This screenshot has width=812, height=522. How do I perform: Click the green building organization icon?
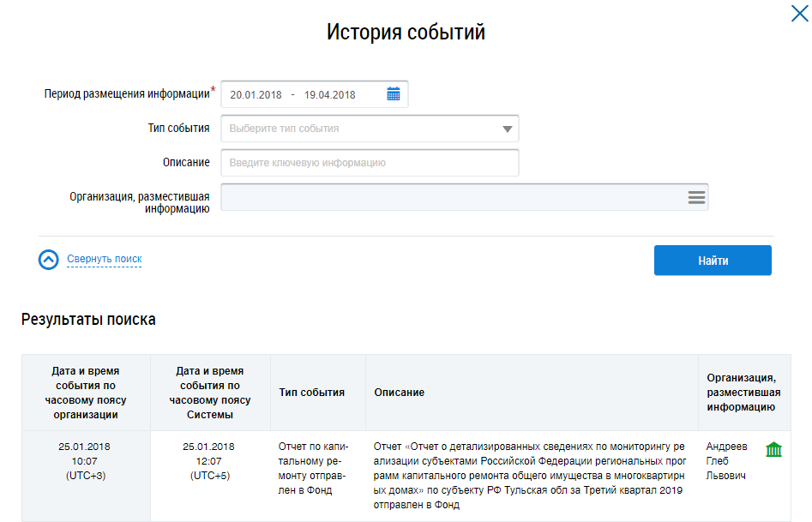coord(773,450)
